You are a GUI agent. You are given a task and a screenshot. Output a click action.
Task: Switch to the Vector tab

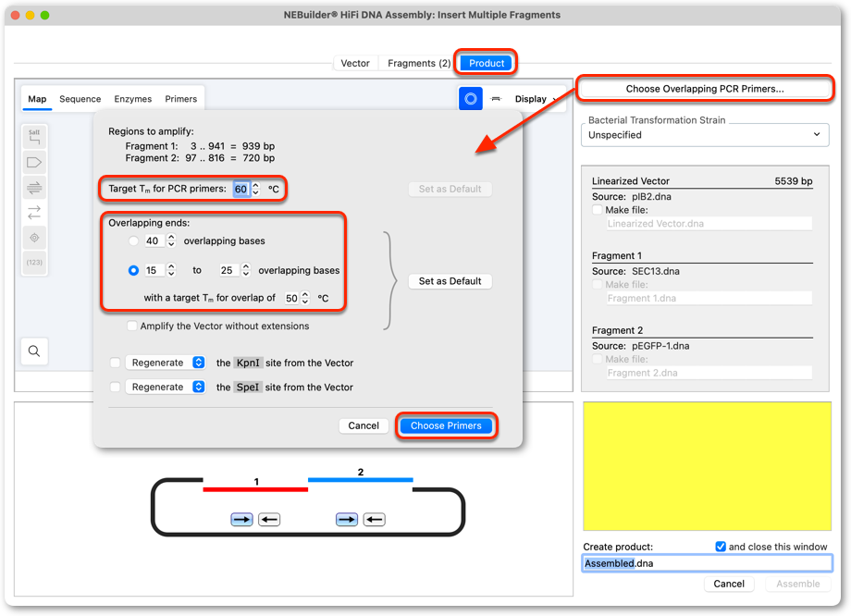click(355, 63)
